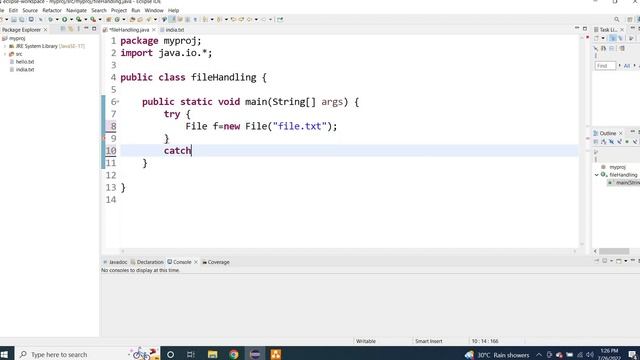The width and height of the screenshot is (640, 360).
Task: Click in the code on line 8
Action: (261, 126)
